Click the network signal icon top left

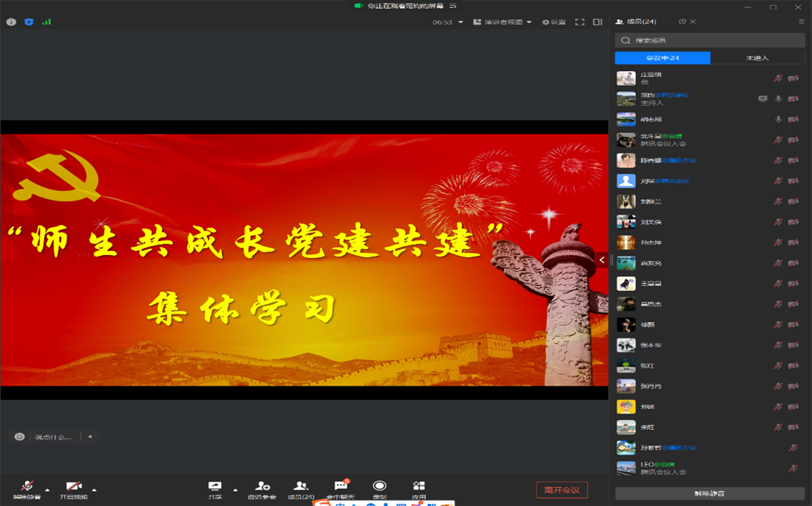[47, 22]
